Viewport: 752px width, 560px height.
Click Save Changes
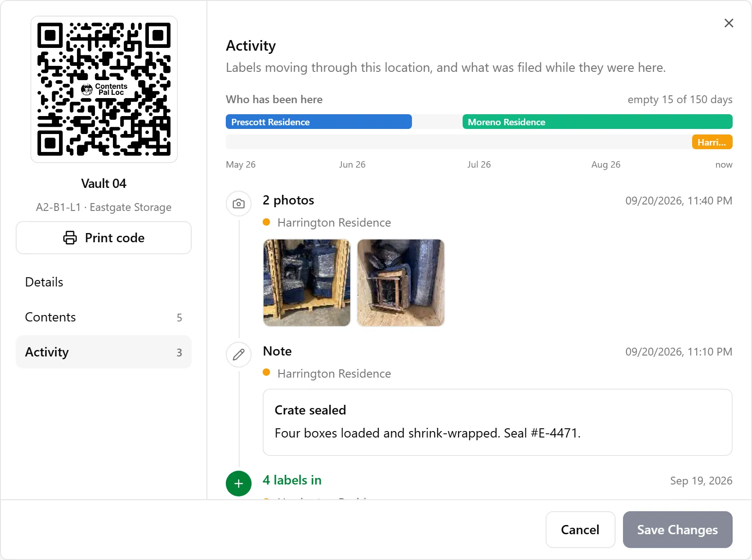(x=677, y=530)
